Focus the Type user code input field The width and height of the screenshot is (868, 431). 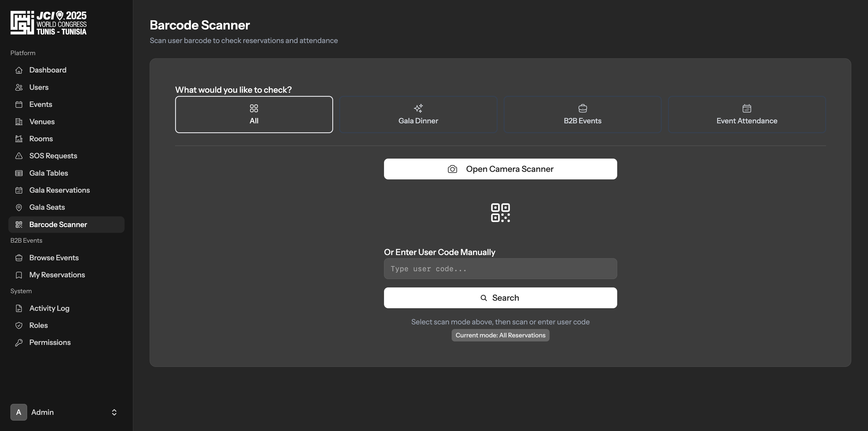tap(500, 269)
